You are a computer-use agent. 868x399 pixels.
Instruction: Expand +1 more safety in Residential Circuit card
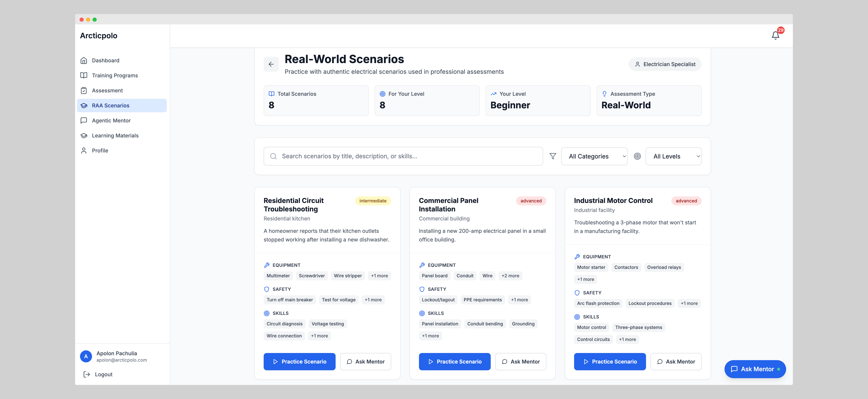(373, 300)
